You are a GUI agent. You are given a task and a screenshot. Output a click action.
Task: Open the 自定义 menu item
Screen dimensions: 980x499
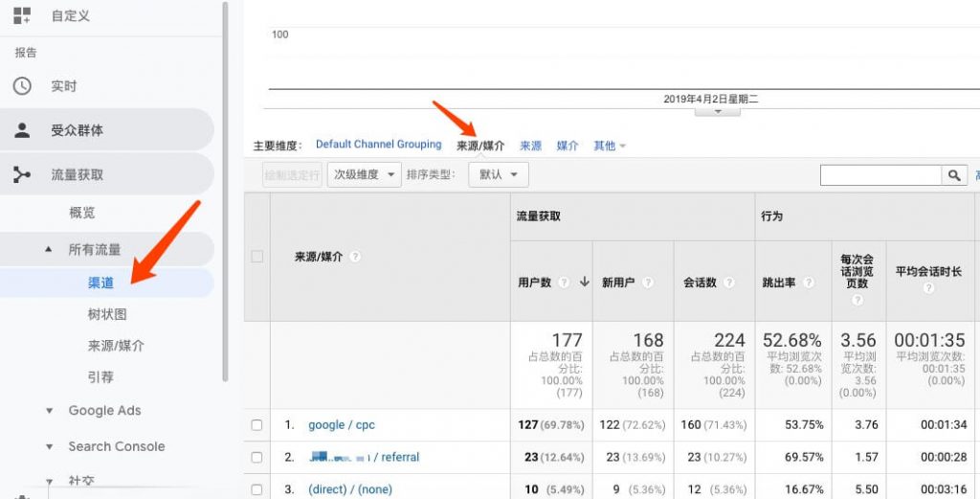point(71,15)
